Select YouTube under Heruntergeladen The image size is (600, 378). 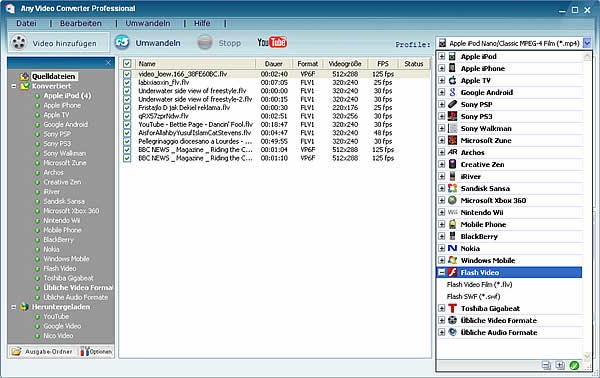pos(56,316)
